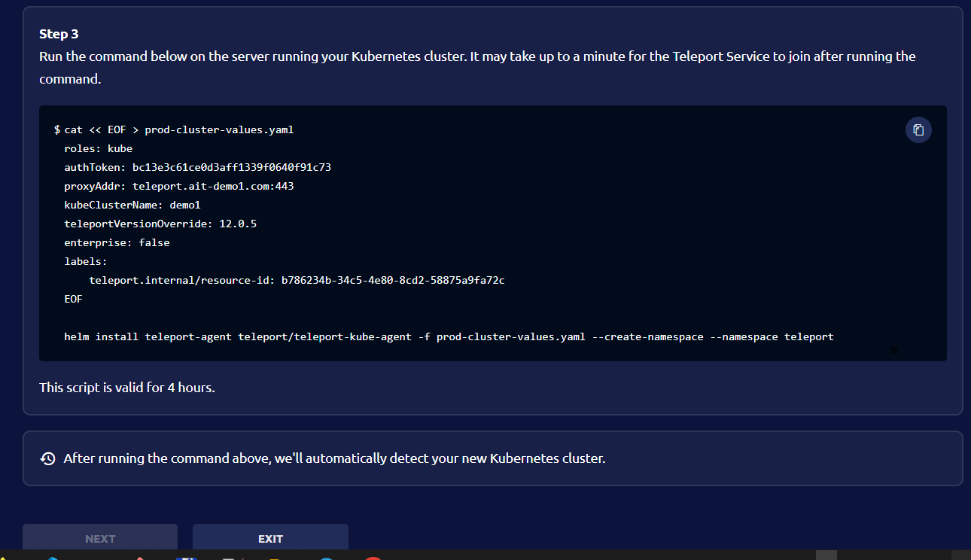Click the NEXT button
This screenshot has width=971, height=560.
(100, 538)
